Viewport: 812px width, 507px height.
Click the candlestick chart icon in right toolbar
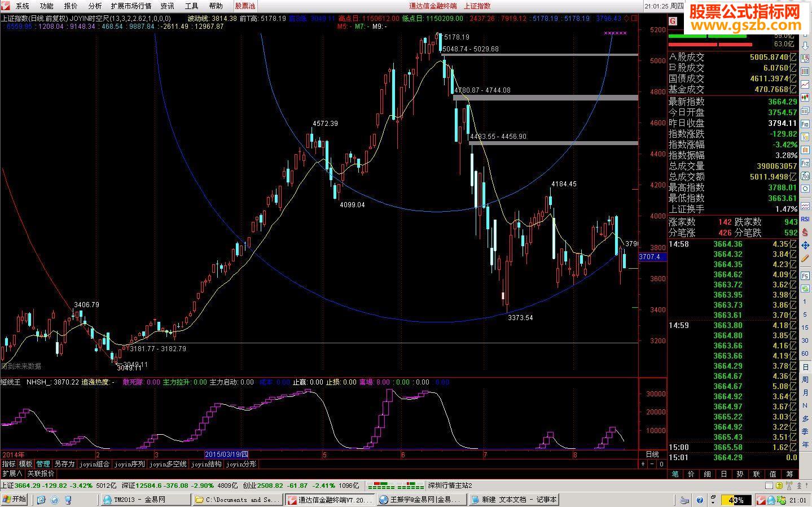pos(805,97)
